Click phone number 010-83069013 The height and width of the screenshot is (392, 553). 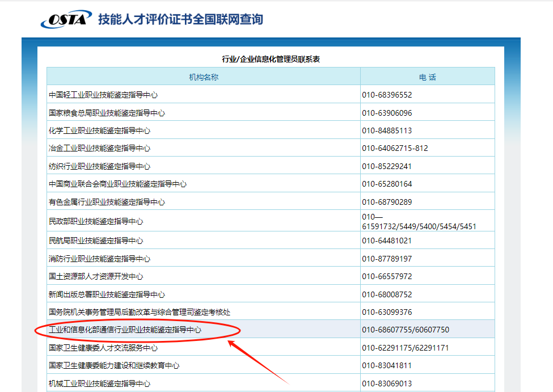click(x=387, y=383)
